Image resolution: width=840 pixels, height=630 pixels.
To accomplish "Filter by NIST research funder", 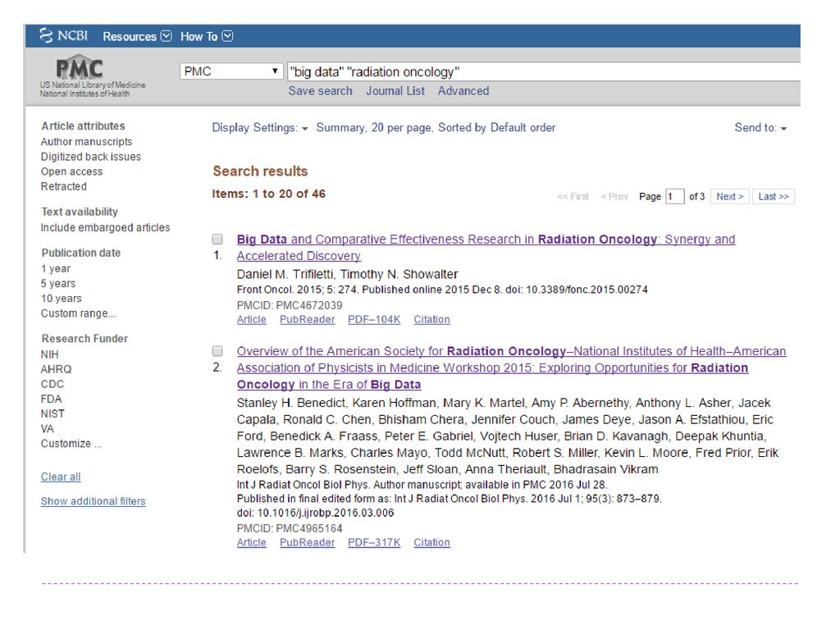I will [x=53, y=414].
